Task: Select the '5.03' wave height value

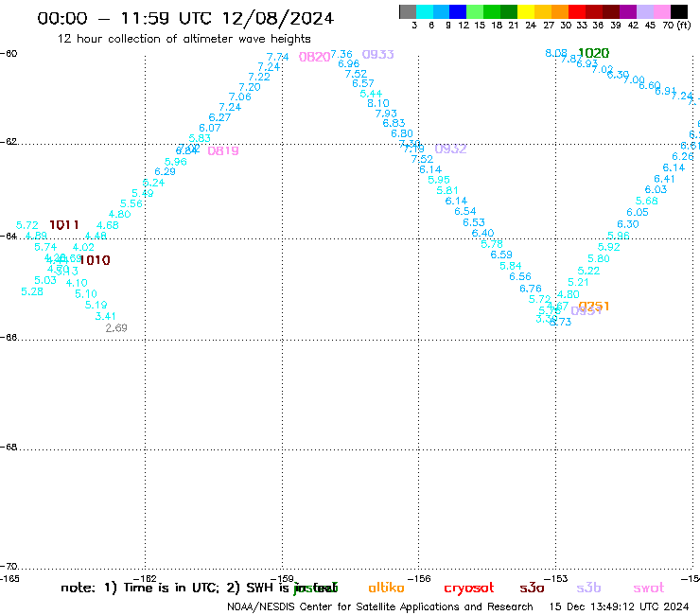Action: (x=45, y=280)
